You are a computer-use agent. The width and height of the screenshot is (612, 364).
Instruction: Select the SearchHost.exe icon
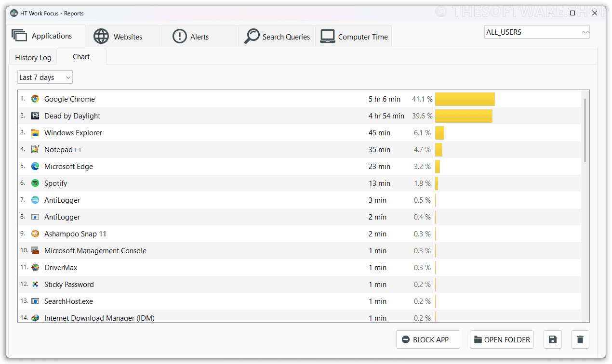[35, 301]
